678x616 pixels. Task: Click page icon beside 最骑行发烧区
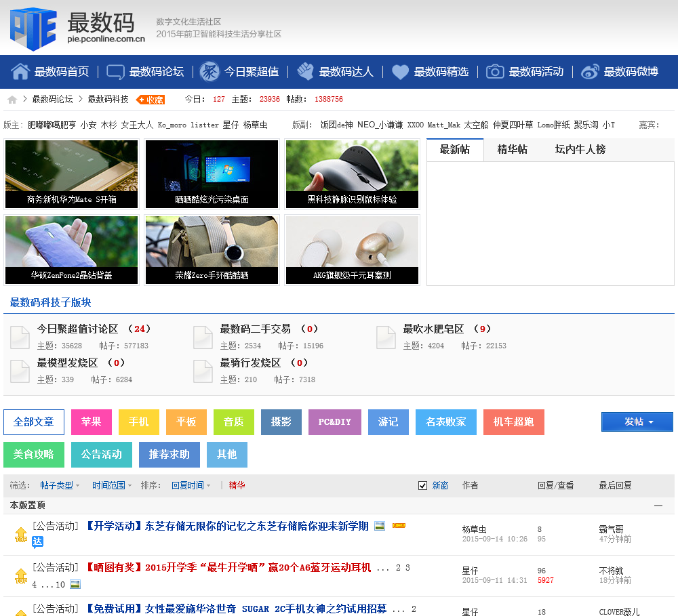point(203,371)
